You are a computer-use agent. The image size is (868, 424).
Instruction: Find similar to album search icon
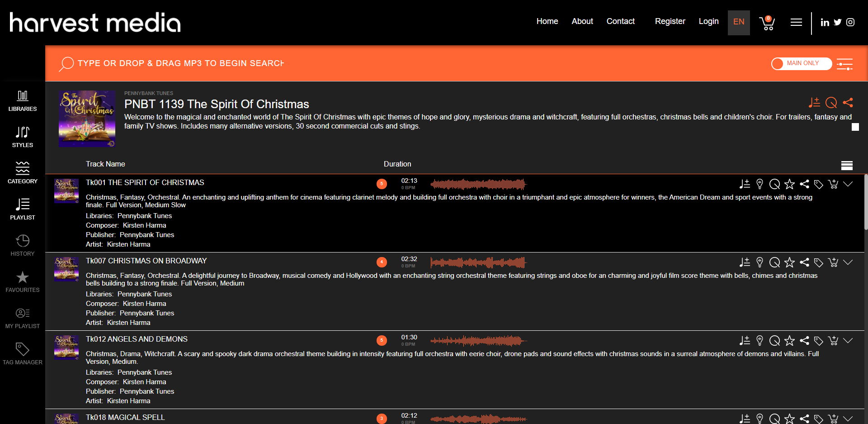(831, 103)
